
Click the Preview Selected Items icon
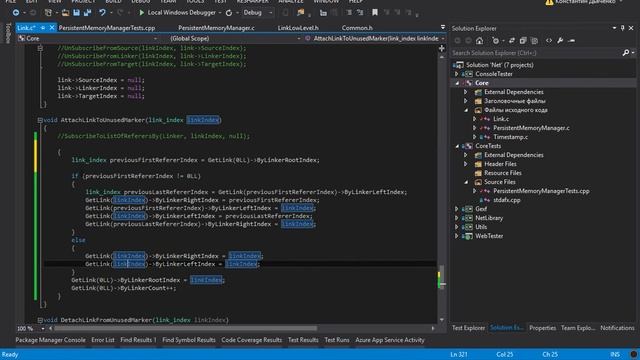(x=571, y=40)
